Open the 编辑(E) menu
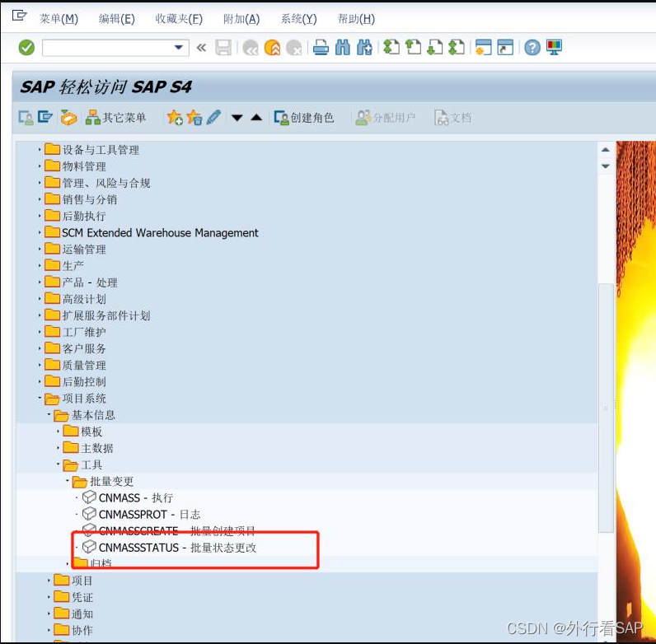 [x=117, y=19]
